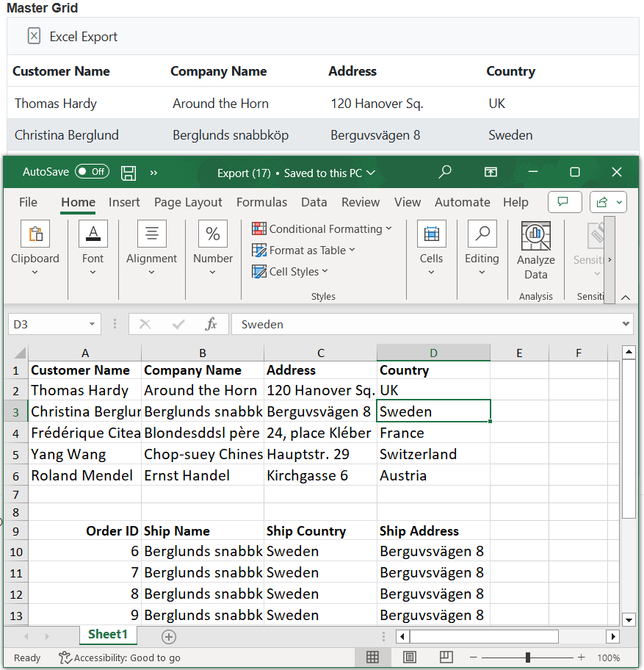The height and width of the screenshot is (670, 644).
Task: Open the Format as Table dropdown
Action: (x=303, y=250)
